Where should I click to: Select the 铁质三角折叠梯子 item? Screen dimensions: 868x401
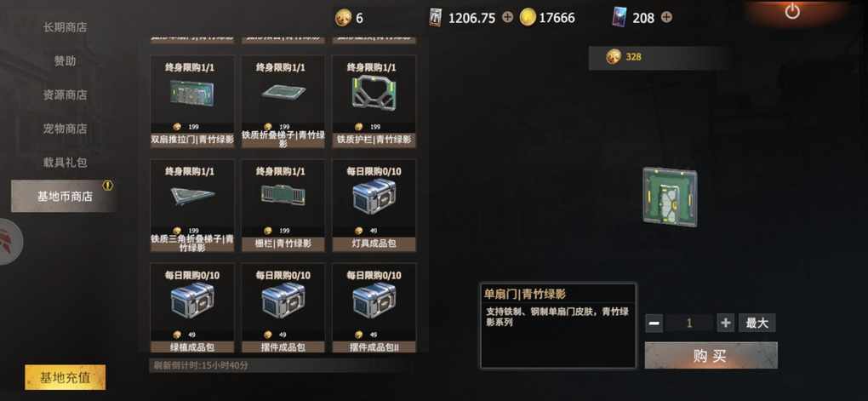[x=192, y=205]
